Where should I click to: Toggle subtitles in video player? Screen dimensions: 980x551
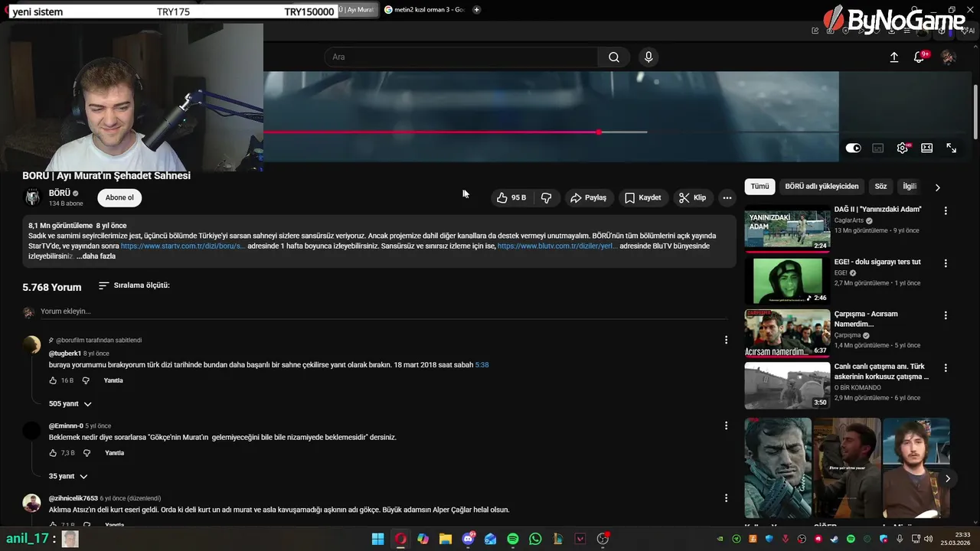pyautogui.click(x=878, y=148)
